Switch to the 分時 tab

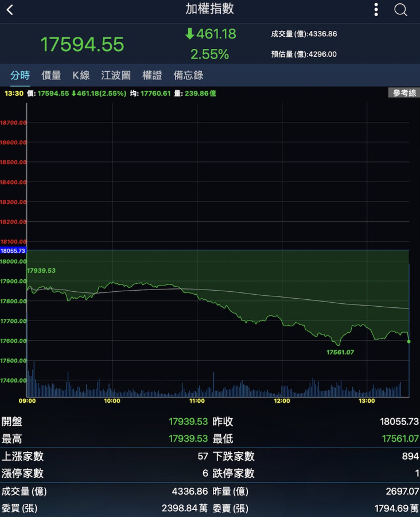(x=20, y=75)
